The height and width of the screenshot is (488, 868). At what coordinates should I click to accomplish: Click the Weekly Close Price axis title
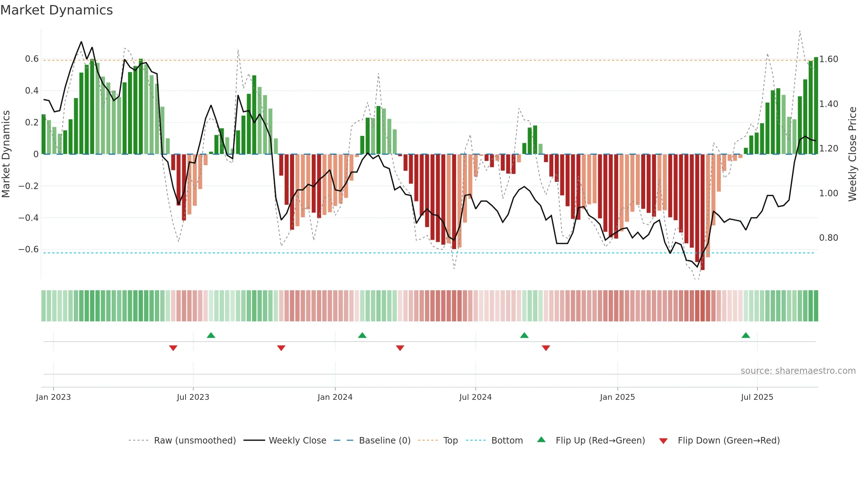point(852,154)
